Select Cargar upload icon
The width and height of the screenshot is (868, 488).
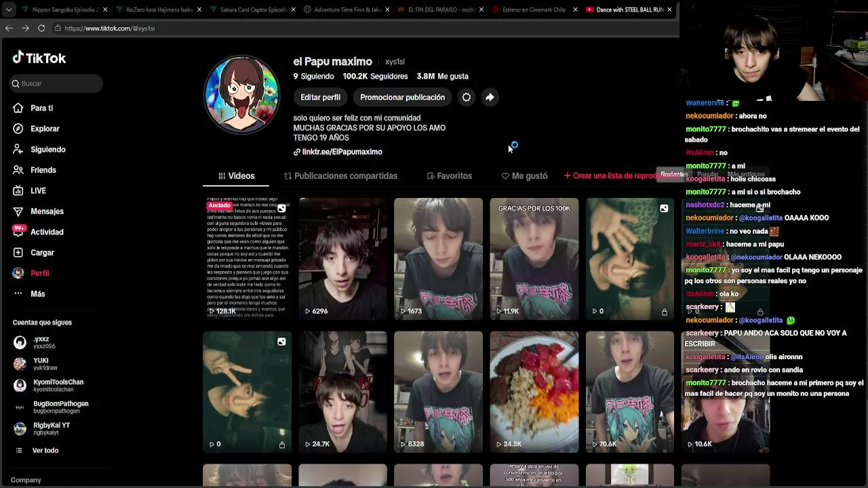click(18, 253)
